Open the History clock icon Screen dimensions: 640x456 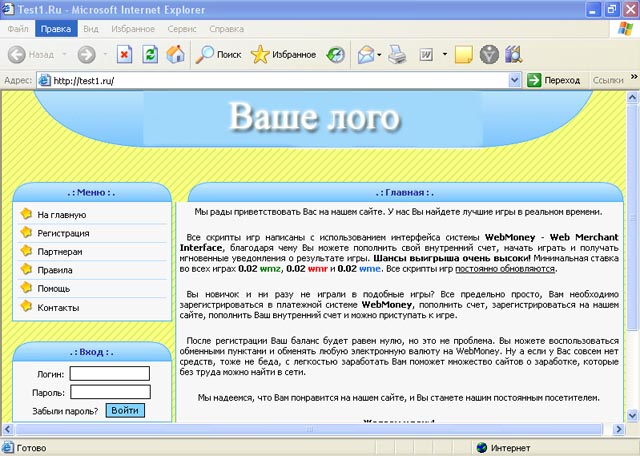[x=336, y=54]
